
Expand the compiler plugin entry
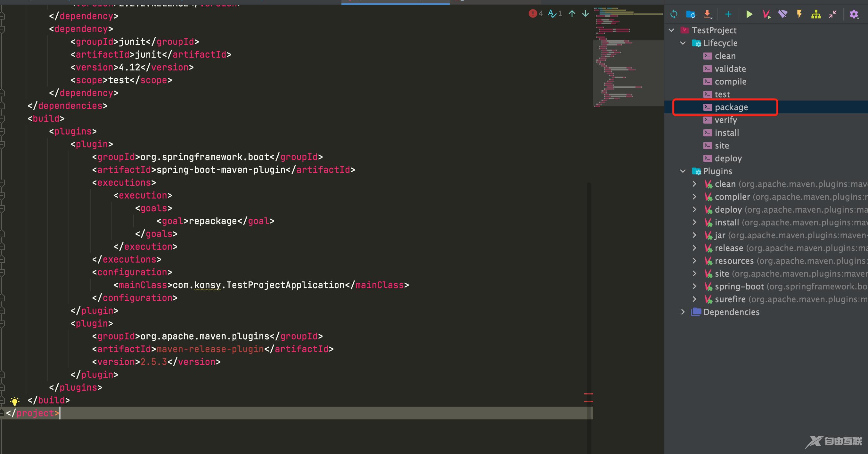point(694,197)
